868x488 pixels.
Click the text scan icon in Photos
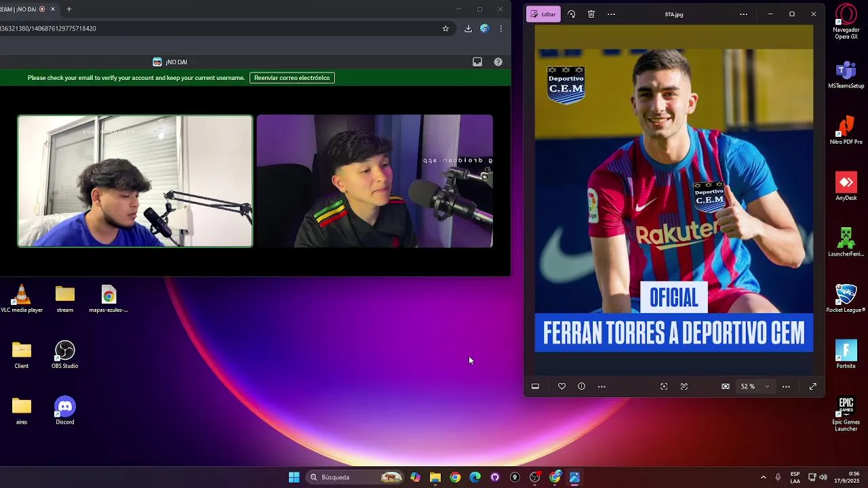pos(684,386)
